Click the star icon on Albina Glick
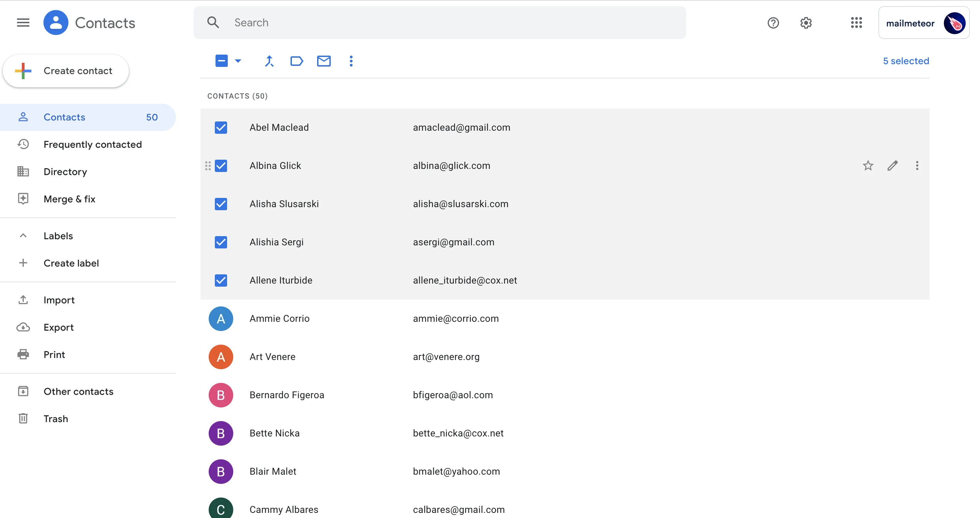Image resolution: width=980 pixels, height=518 pixels. (x=868, y=165)
